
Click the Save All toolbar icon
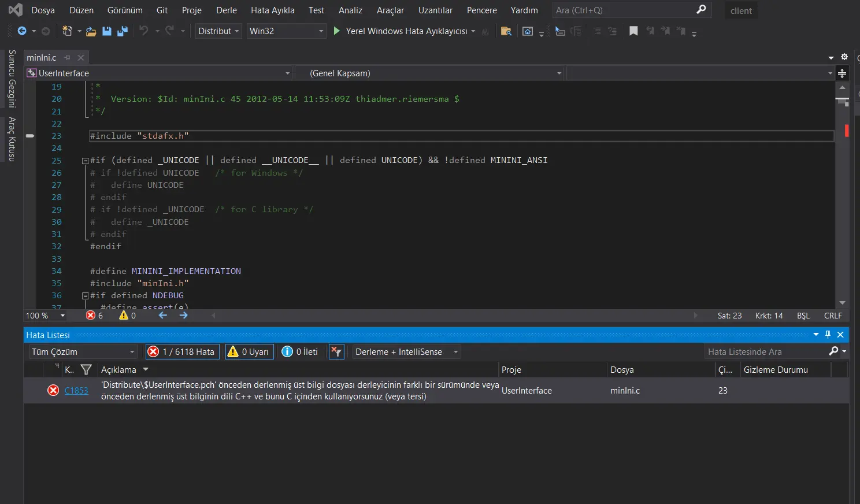point(122,31)
